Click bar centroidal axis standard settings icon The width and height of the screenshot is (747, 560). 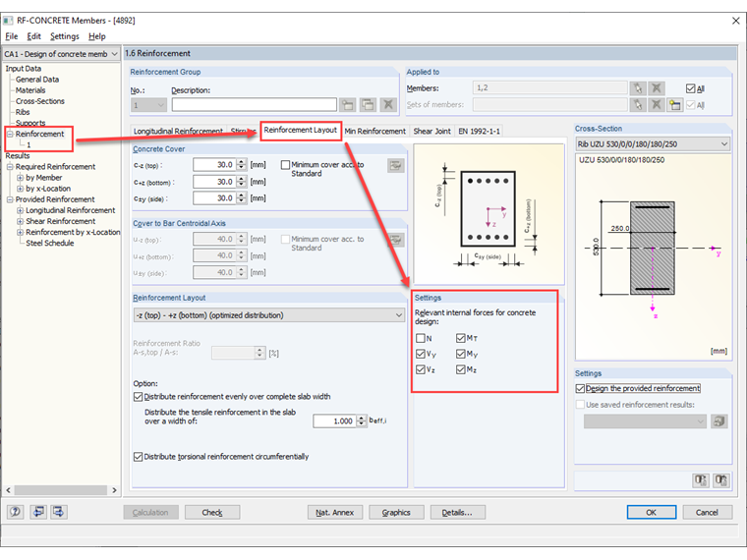pyautogui.click(x=396, y=240)
